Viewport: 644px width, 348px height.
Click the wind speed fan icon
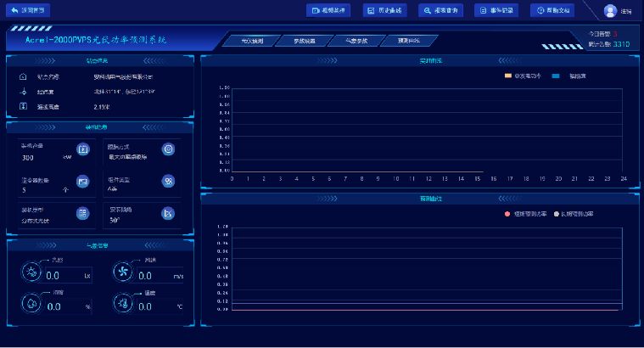[x=123, y=272]
